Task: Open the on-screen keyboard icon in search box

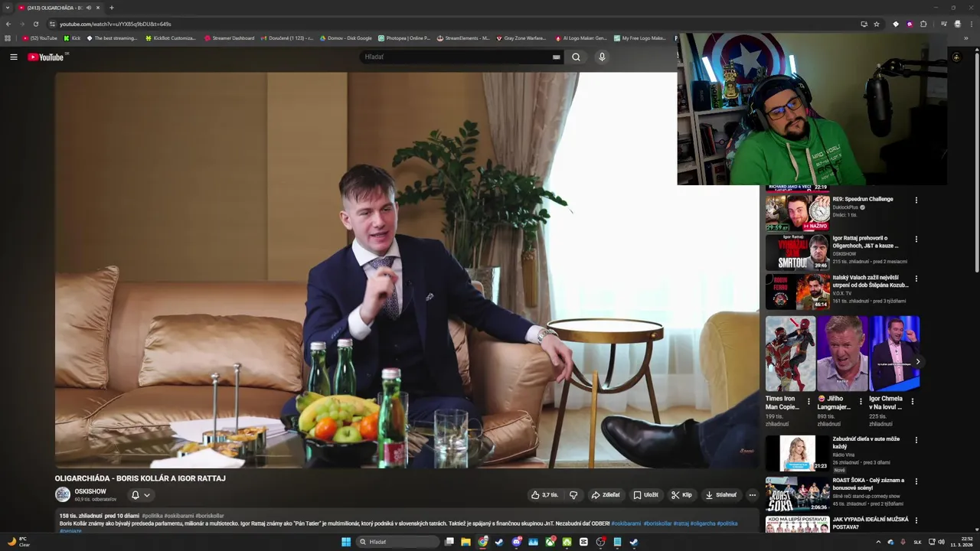Action: pyautogui.click(x=556, y=57)
